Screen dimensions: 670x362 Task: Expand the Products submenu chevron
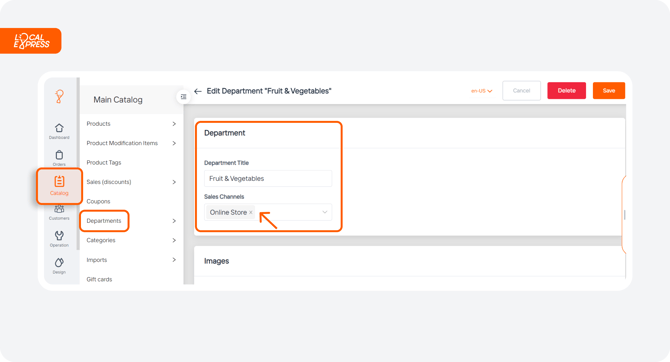tap(174, 124)
